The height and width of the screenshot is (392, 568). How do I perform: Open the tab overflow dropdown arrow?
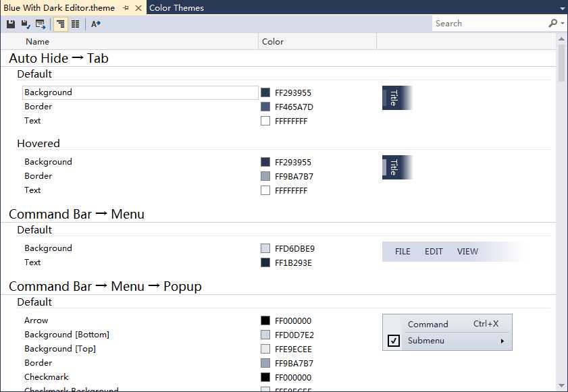(562, 8)
